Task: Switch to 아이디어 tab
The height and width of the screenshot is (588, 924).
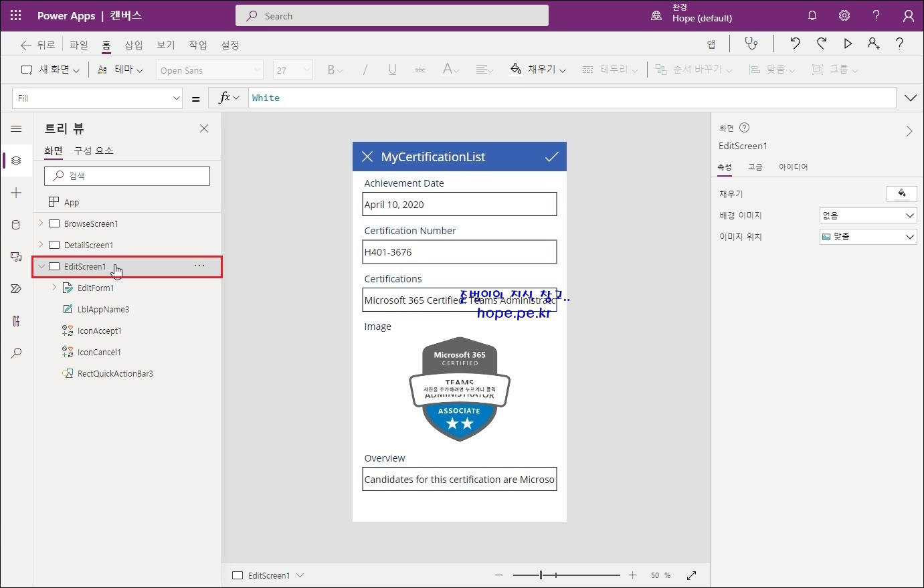Action: coord(794,167)
